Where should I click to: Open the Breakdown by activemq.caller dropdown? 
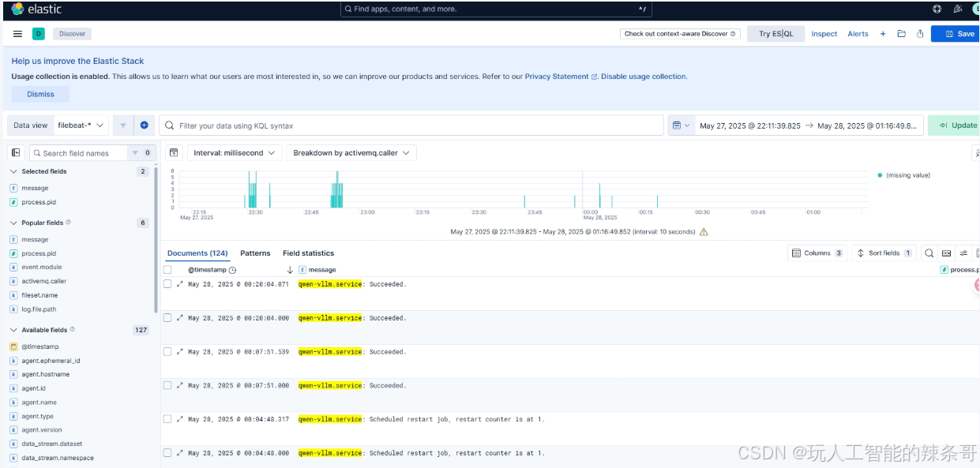click(351, 153)
